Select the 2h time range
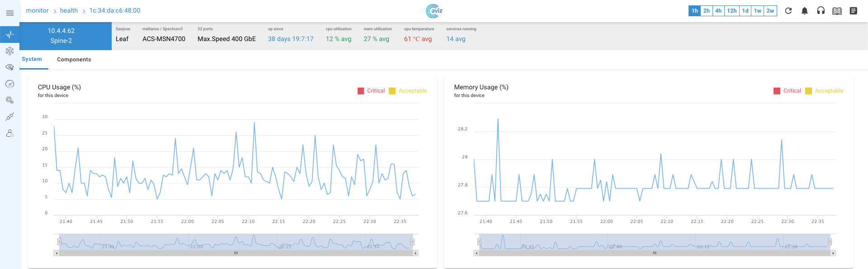 (x=706, y=11)
